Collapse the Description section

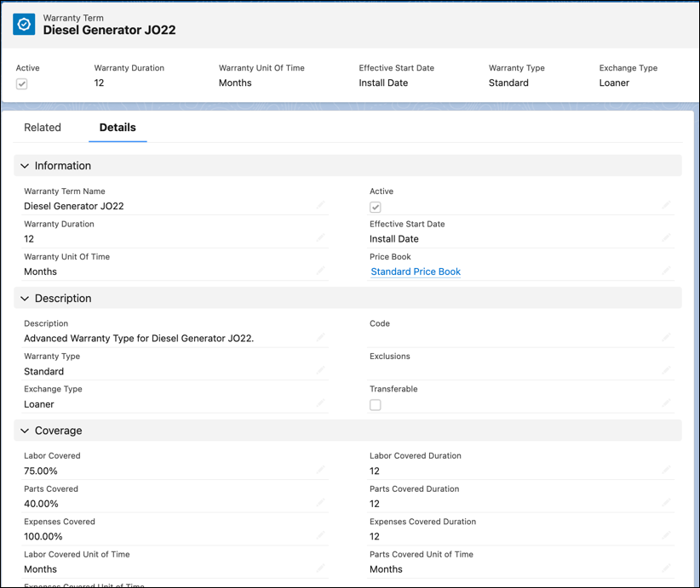point(25,298)
